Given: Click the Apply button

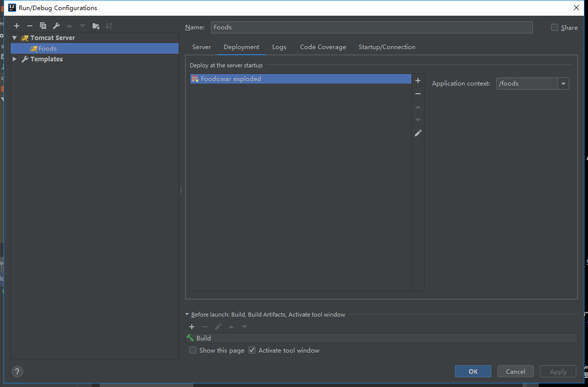Looking at the screenshot, I should pyautogui.click(x=558, y=371).
